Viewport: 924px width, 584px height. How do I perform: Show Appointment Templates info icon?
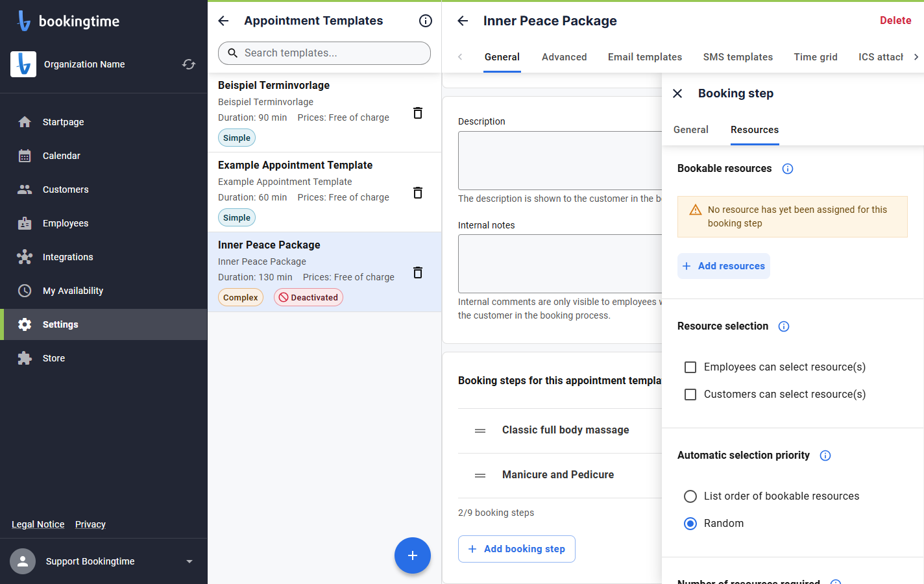[x=426, y=21]
